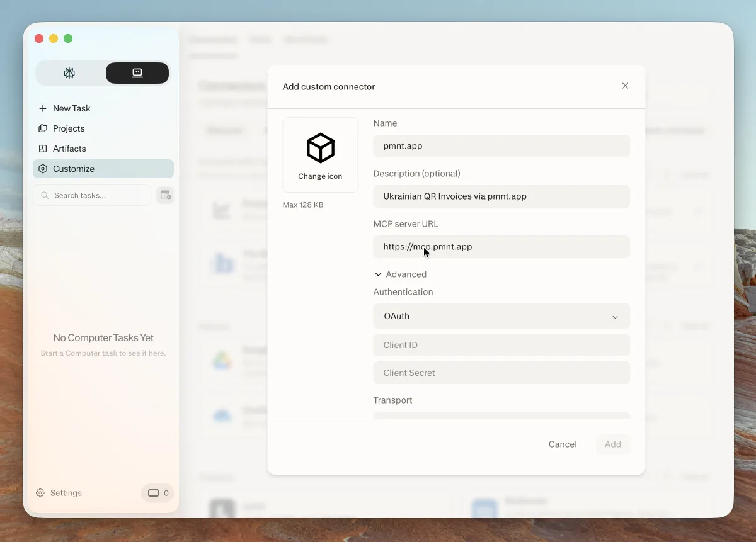Close the Add custom connector dialog
The image size is (756, 542).
point(625,86)
